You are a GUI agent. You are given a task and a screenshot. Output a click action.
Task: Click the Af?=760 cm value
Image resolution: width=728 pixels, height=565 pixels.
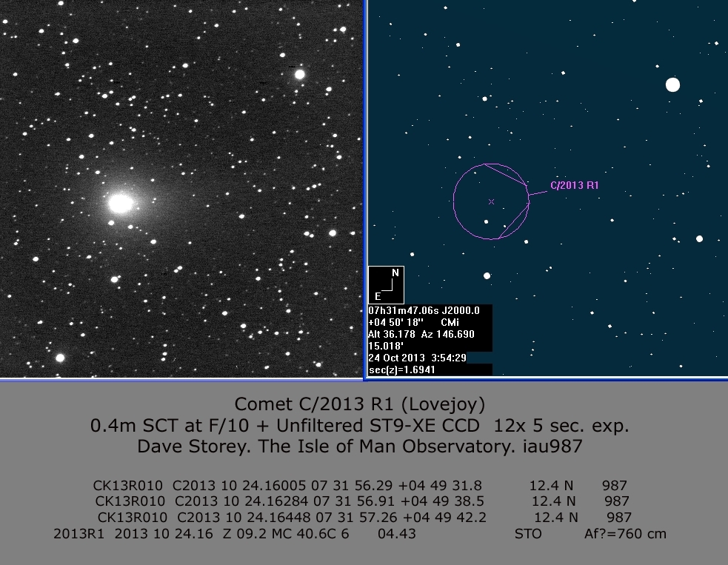[x=625, y=534]
